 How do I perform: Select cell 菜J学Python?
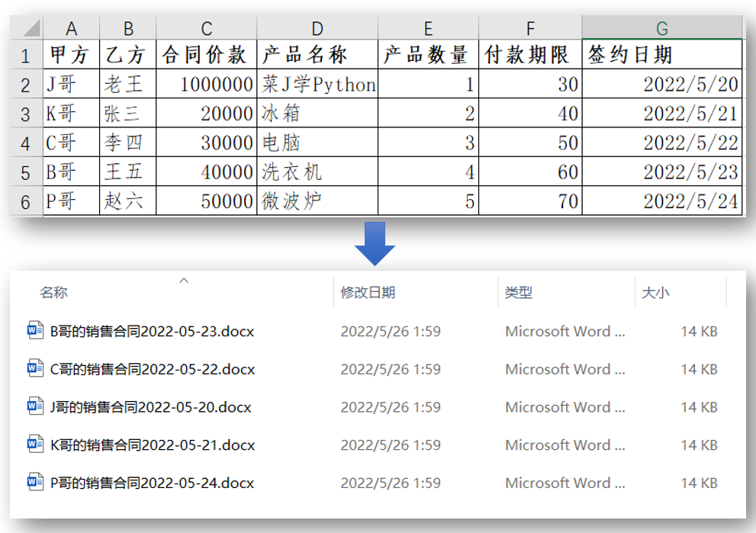(x=317, y=85)
